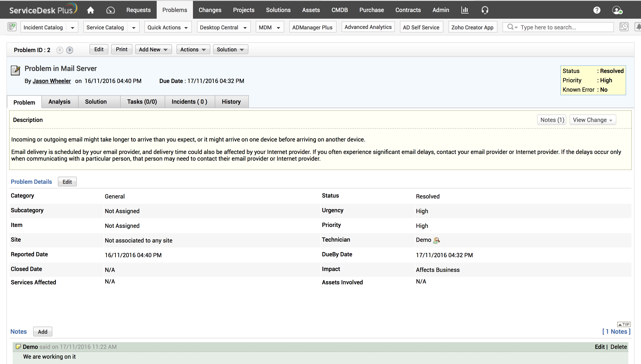The height and width of the screenshot is (364, 641).
Task: Click the Technician Demo user icon
Action: [436, 240]
